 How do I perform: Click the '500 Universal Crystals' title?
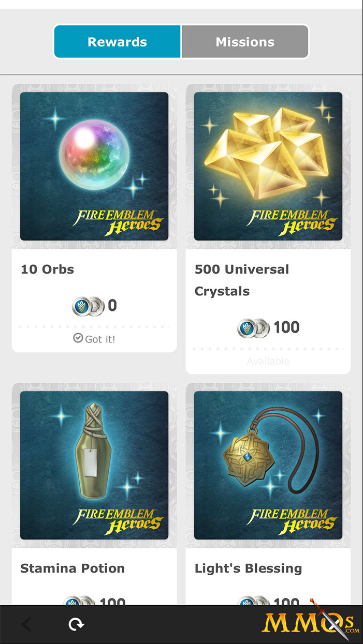[x=242, y=280]
